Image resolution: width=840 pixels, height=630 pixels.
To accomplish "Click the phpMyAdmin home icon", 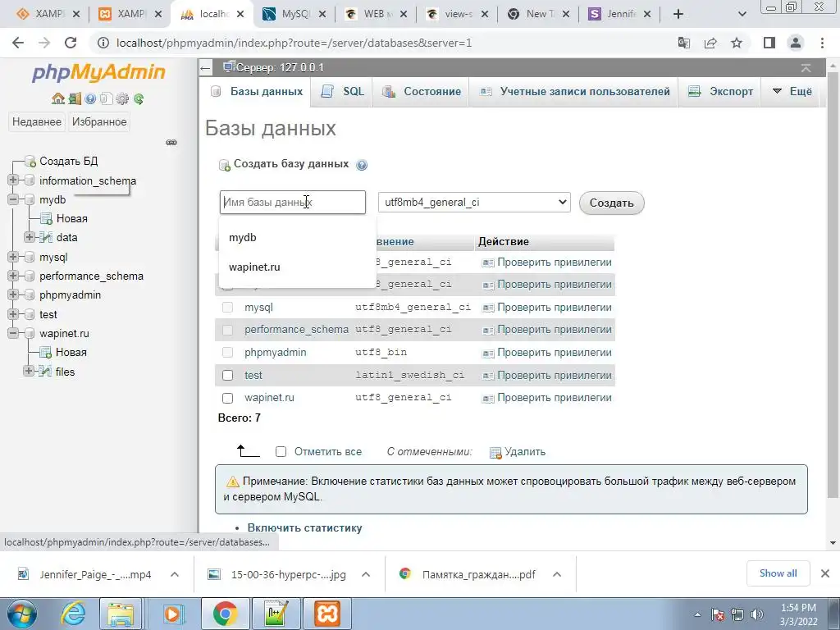I will pyautogui.click(x=58, y=98).
